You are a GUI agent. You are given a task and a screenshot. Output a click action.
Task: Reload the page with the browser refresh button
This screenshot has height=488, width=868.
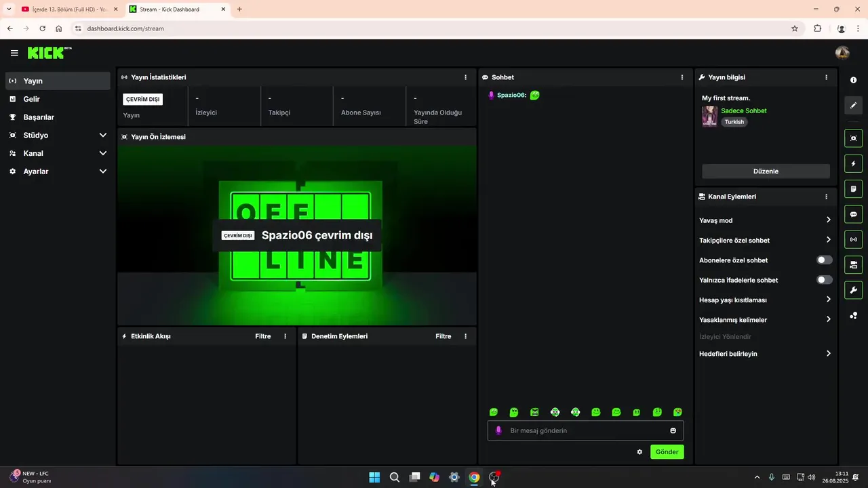[x=42, y=28]
